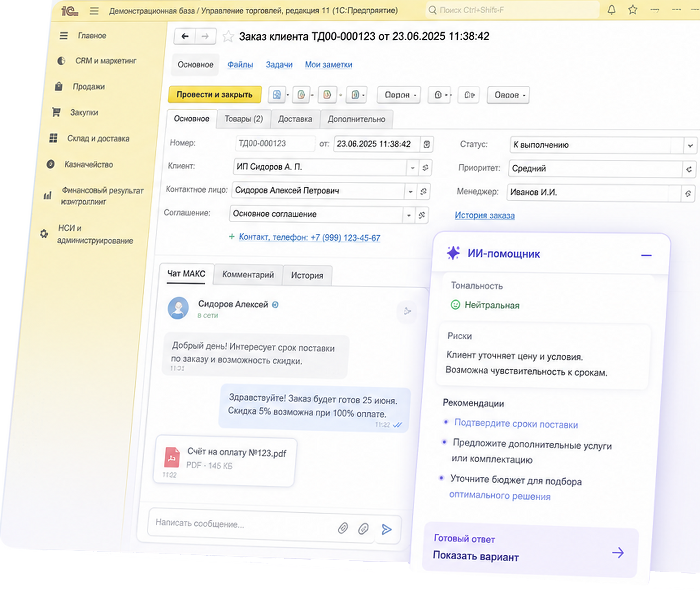This screenshot has height=591, width=700.
Task: Click the НСИ и администрирование gear icon
Action: point(44,234)
